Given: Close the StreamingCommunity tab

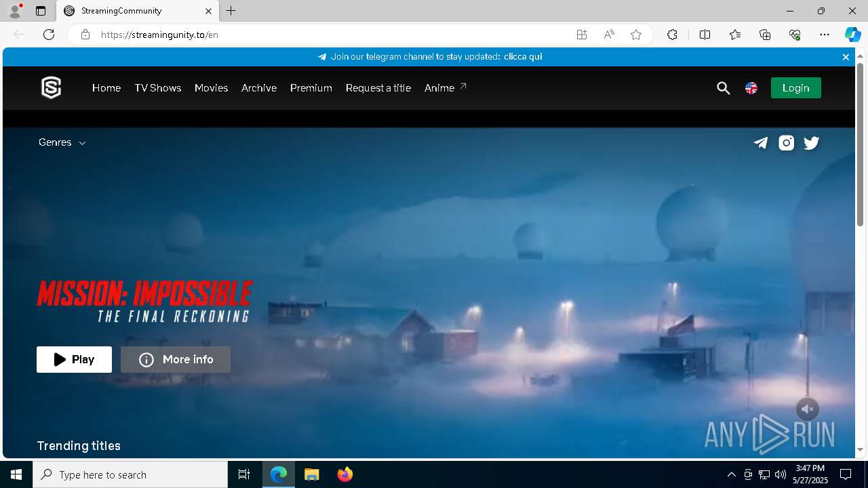Looking at the screenshot, I should tap(209, 11).
